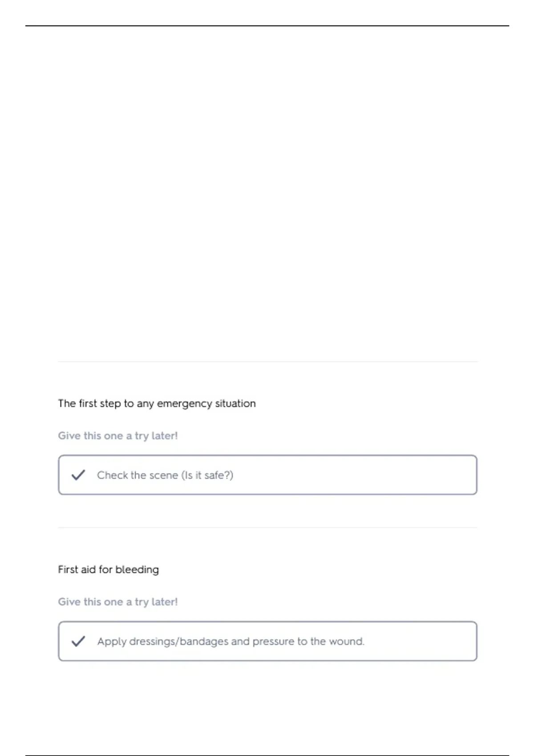
Task: Click the empty right side of the Check the scene box
Action: coord(356,475)
